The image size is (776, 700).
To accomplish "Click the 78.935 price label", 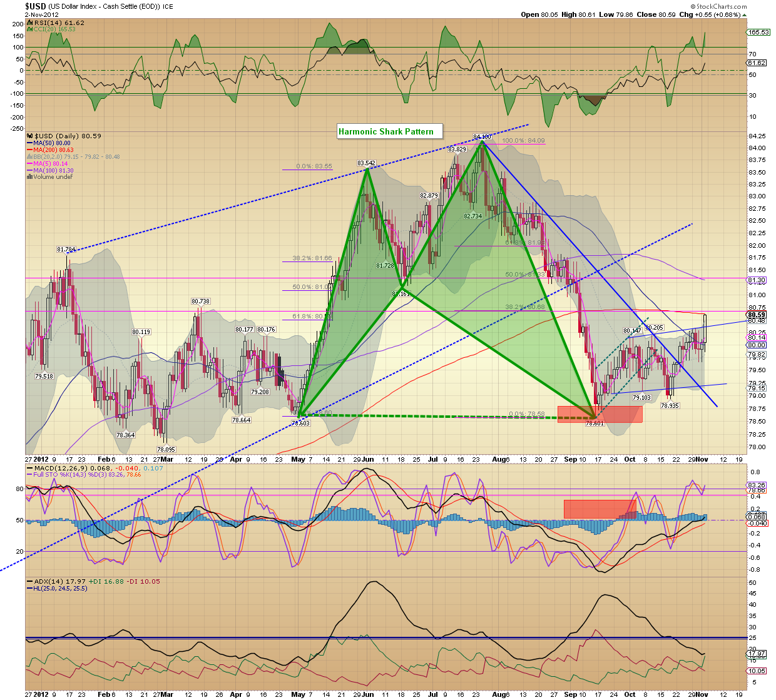I will (670, 405).
